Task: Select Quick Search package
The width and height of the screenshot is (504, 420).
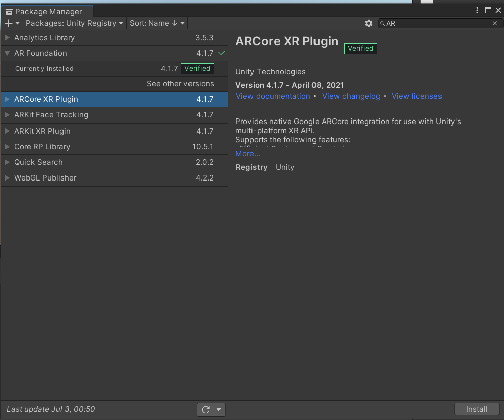Action: click(114, 162)
